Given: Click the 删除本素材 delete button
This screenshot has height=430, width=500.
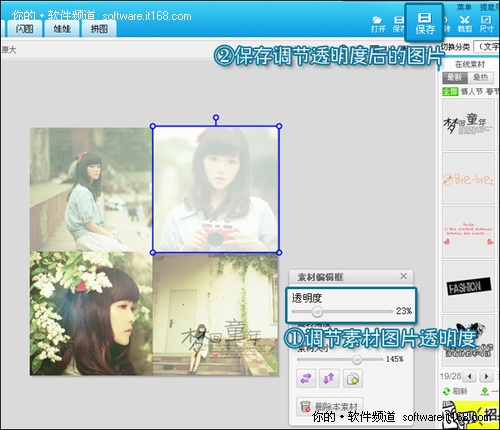Looking at the screenshot, I should tap(330, 407).
